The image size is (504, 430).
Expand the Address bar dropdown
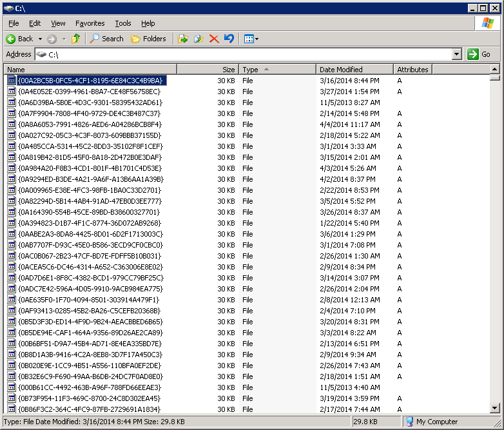pyautogui.click(x=457, y=54)
